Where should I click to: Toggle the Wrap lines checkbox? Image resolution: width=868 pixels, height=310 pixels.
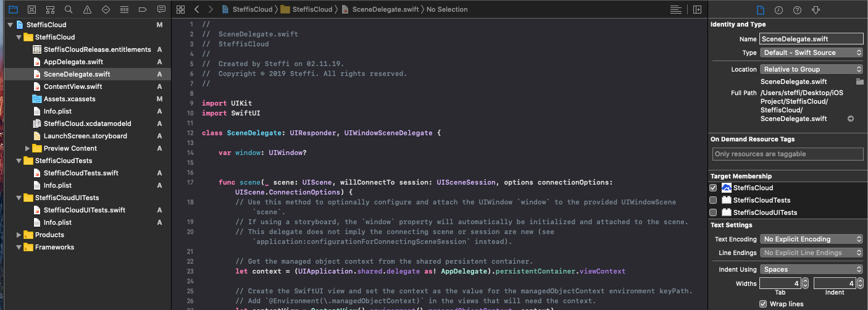(763, 304)
